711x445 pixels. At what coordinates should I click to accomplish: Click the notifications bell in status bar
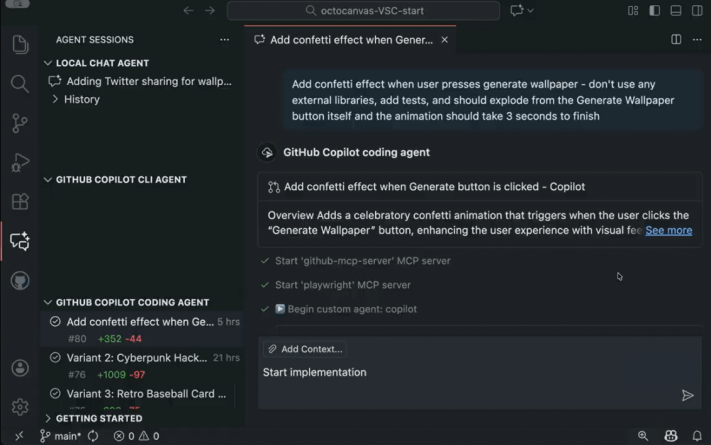(697, 436)
